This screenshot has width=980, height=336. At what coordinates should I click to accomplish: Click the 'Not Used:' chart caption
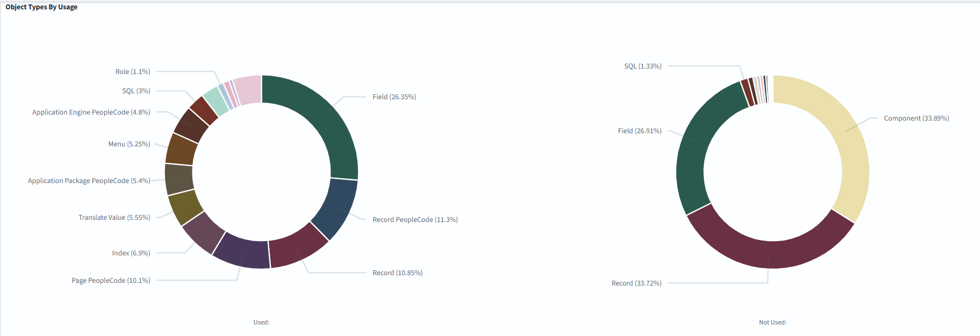click(773, 322)
